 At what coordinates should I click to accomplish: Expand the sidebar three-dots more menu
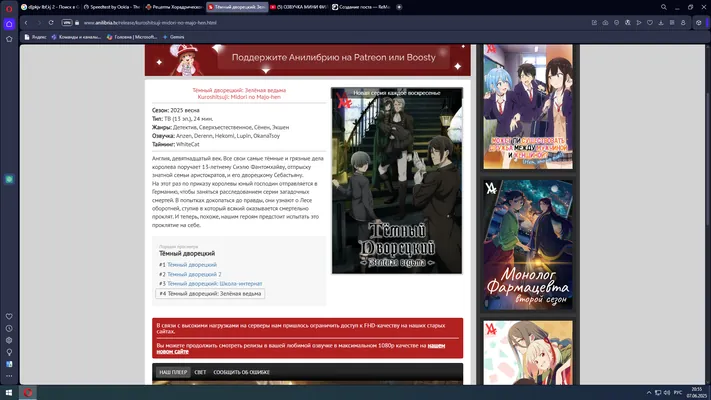point(9,376)
